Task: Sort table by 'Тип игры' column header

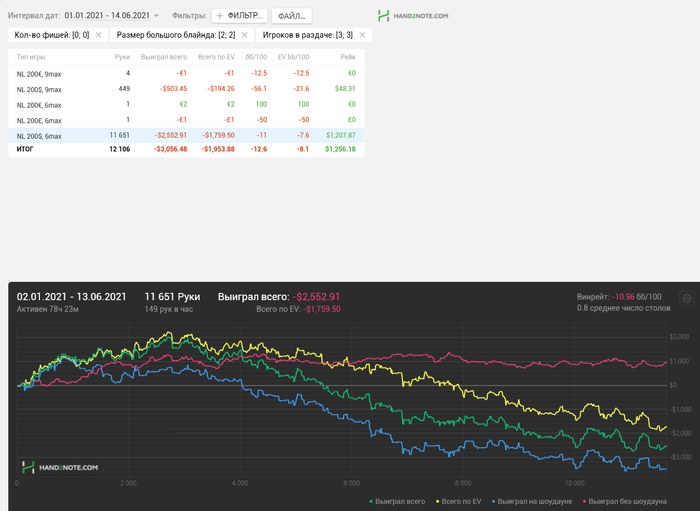Action: click(x=31, y=57)
